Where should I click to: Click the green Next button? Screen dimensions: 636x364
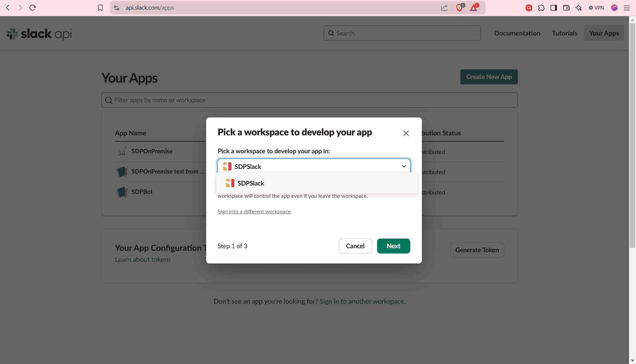393,246
